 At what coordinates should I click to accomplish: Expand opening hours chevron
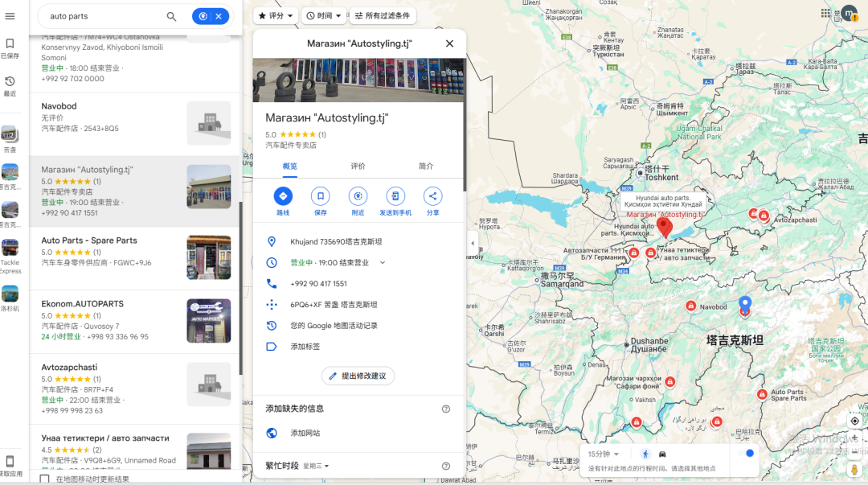pos(383,263)
